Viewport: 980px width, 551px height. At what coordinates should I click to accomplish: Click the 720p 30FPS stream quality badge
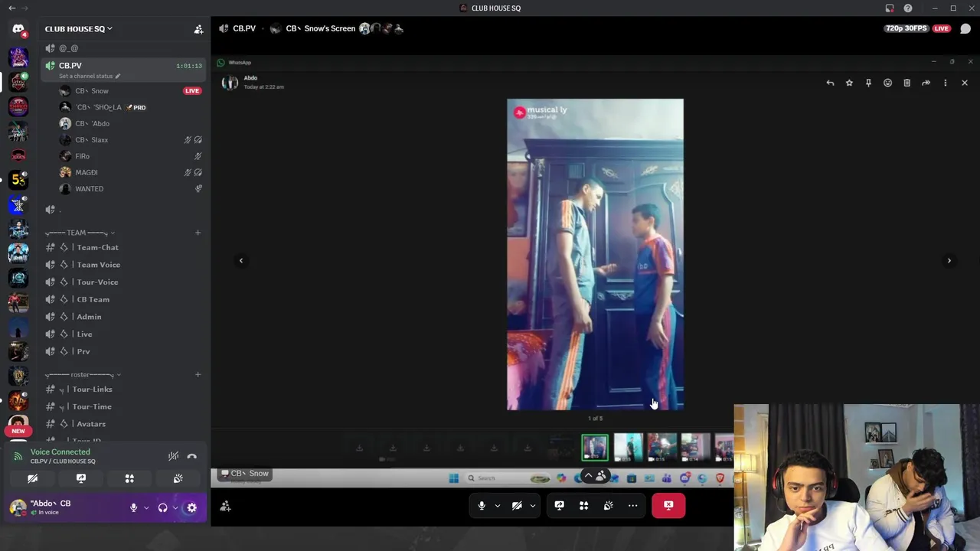[x=906, y=29]
